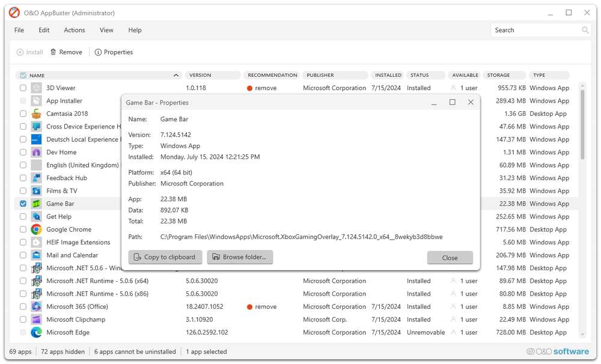Click the Microsoft Clipchamp icon
601x364 pixels.
coord(36,320)
